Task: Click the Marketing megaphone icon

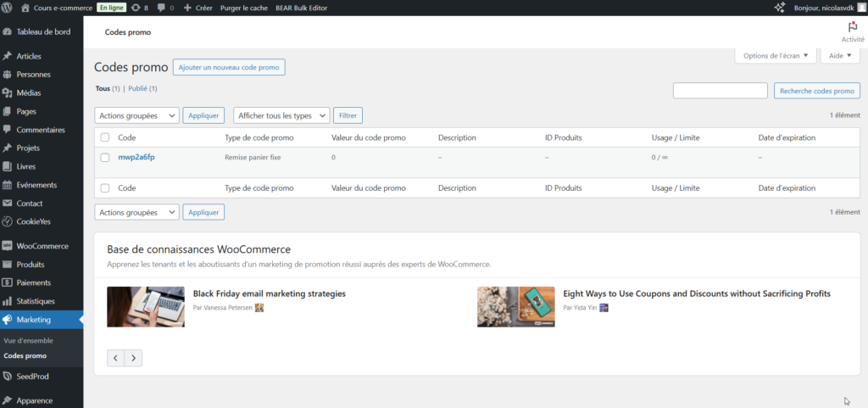Action: (x=7, y=320)
